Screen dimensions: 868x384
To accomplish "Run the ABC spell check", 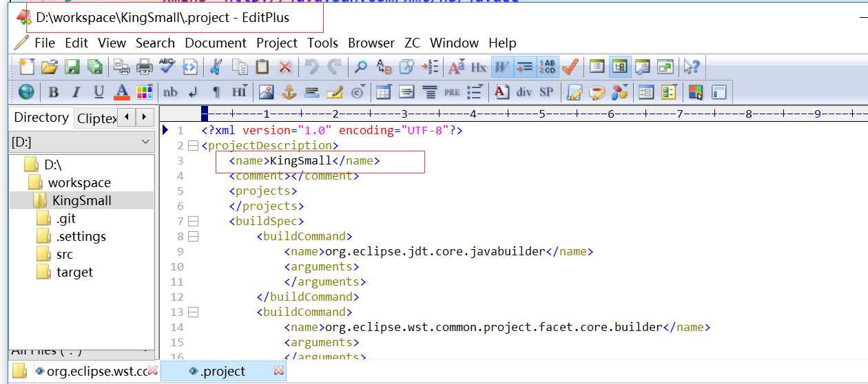I will (167, 67).
